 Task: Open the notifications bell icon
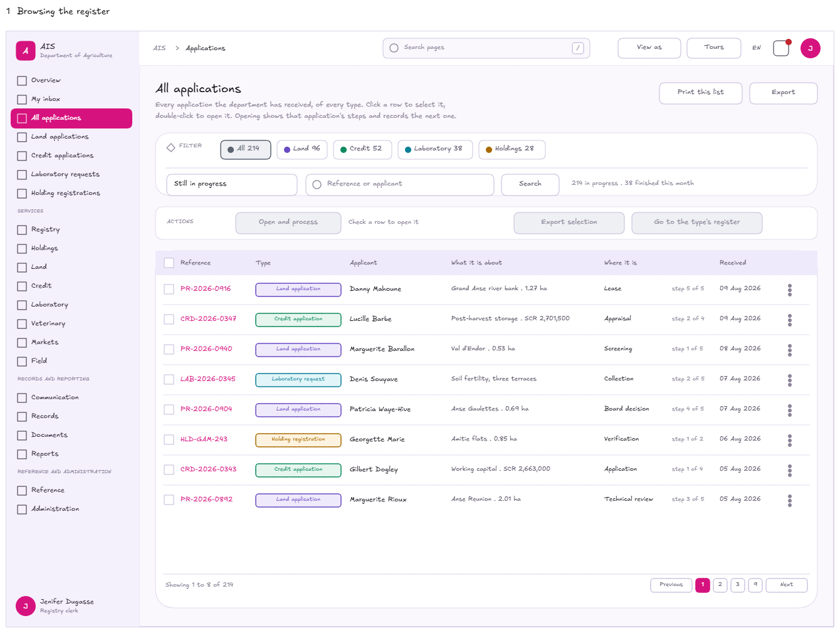[781, 48]
